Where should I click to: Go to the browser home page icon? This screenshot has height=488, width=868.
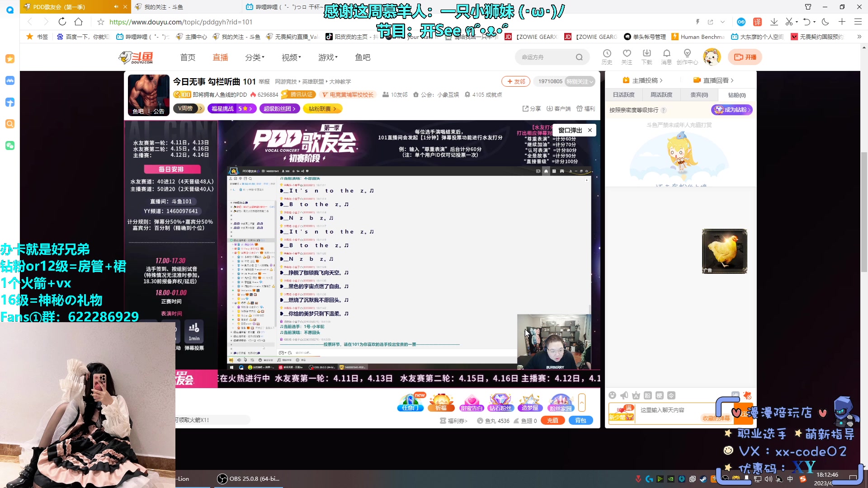pos(79,22)
